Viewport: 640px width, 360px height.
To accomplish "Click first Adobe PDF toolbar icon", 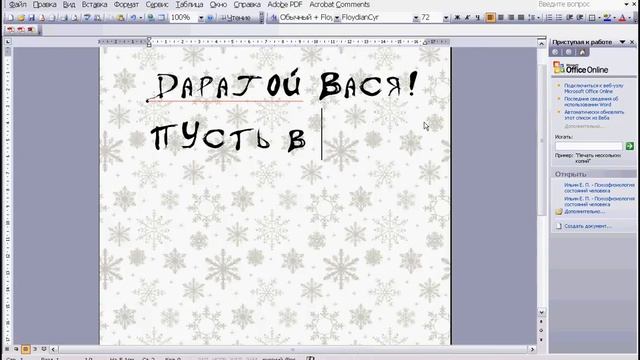I will tap(11, 30).
